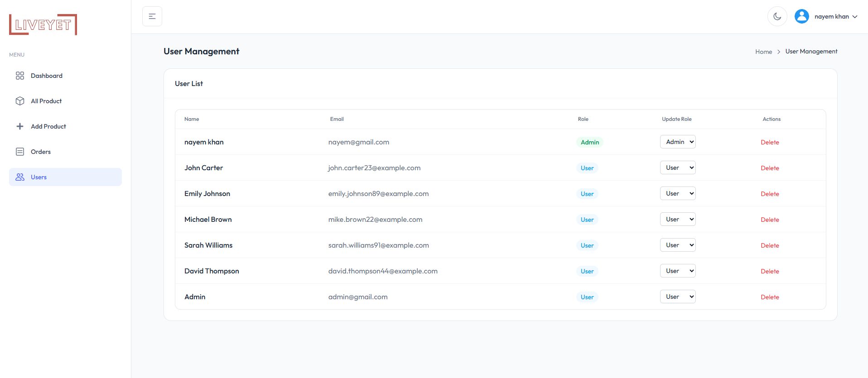Screen dimensions: 868x378
Task: Click Michael Brown's email address
Action: click(375, 220)
